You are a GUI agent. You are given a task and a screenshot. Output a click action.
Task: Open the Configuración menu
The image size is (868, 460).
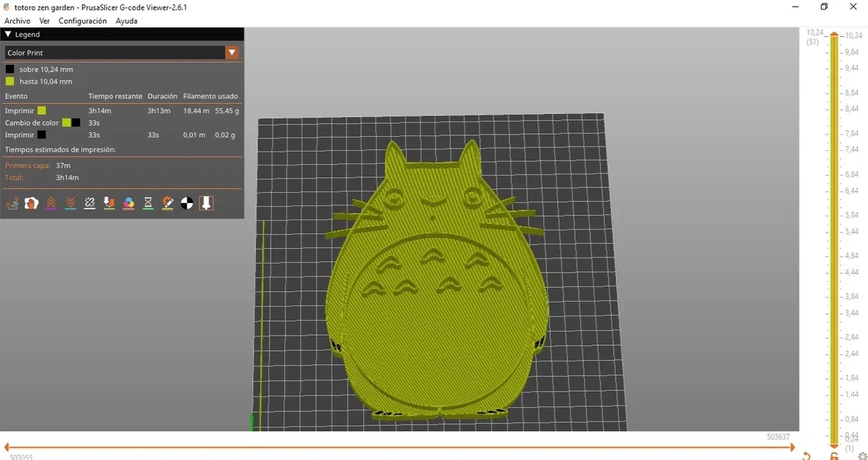pyautogui.click(x=82, y=21)
